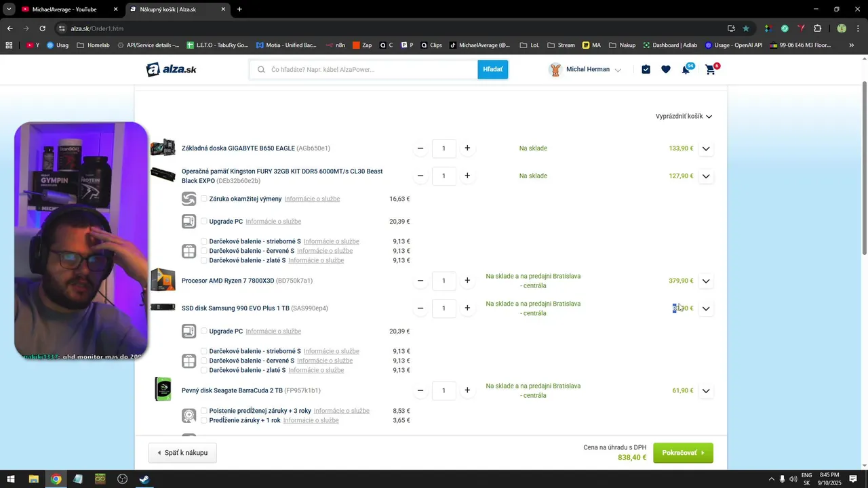Image resolution: width=868 pixels, height=488 pixels.
Task: Click the Hľadať search button
Action: pyautogui.click(x=493, y=69)
